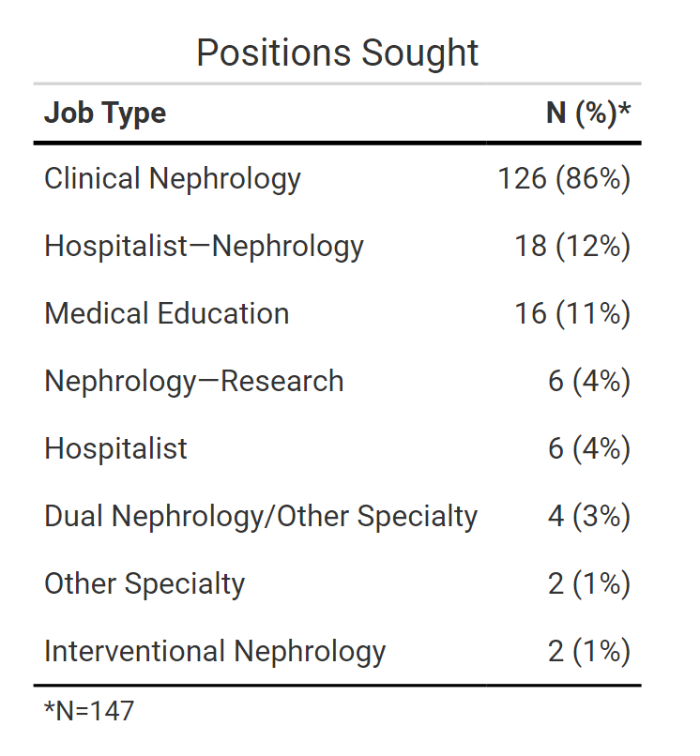
Task: Select the "Medical Education" row label
Action: [167, 313]
